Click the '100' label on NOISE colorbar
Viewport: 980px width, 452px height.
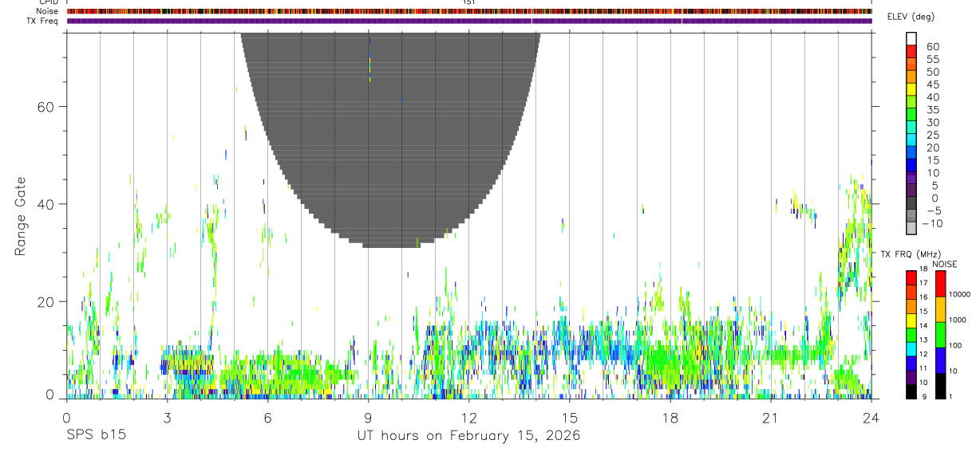click(955, 345)
